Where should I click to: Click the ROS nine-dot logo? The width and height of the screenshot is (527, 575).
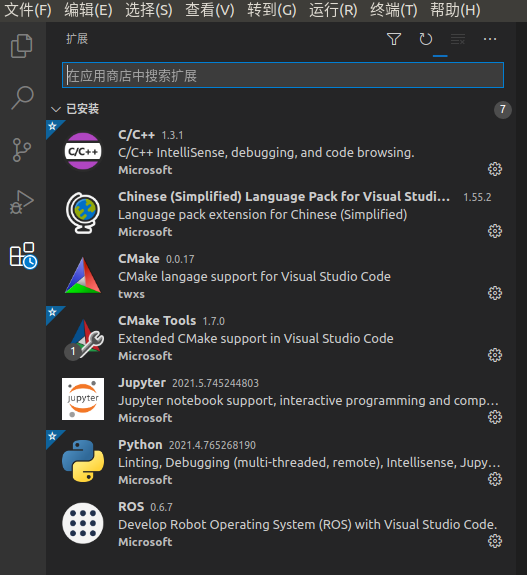tap(83, 523)
